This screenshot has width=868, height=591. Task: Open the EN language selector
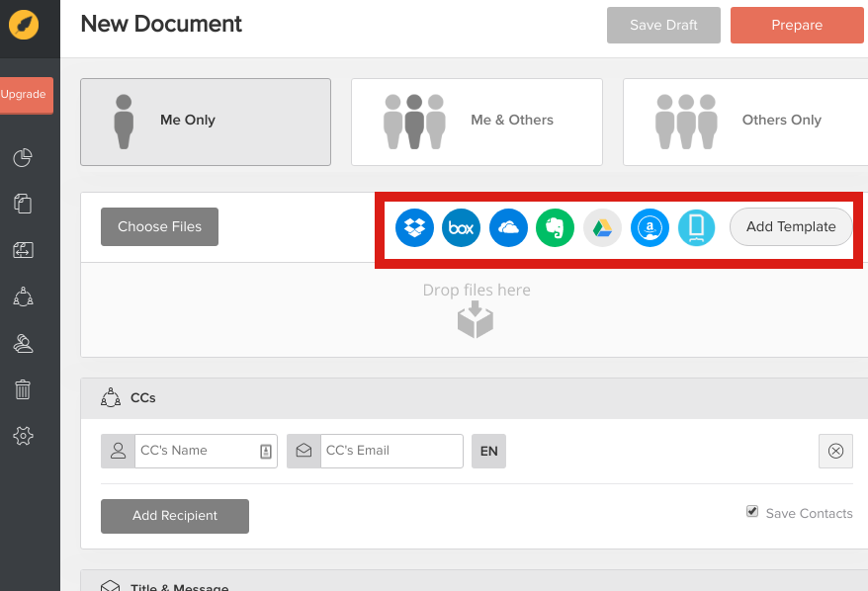488,451
